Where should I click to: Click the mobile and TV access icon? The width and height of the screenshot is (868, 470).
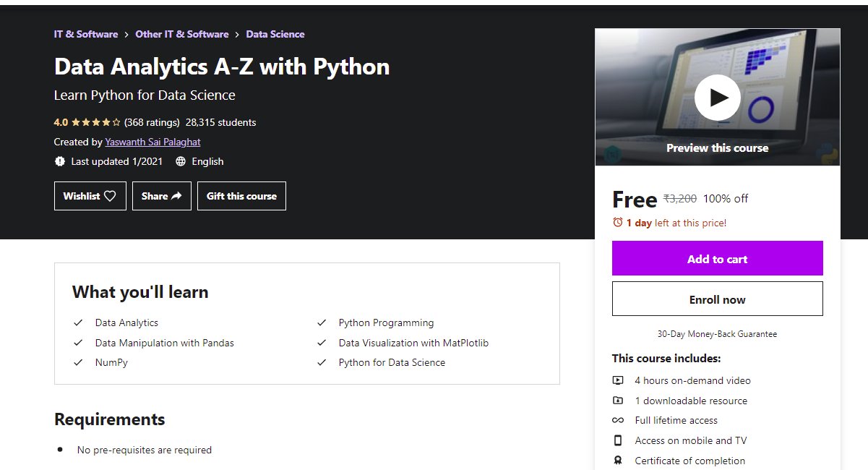coord(619,440)
